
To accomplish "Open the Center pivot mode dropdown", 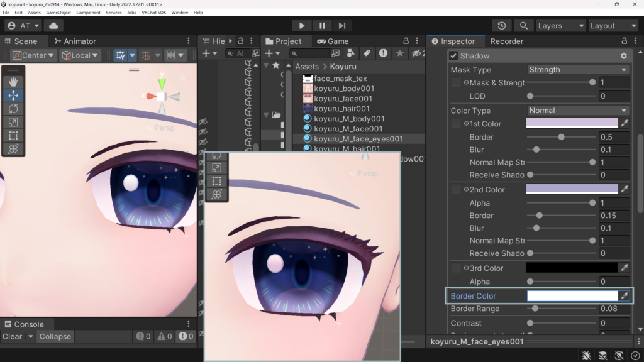I will 33,55.
